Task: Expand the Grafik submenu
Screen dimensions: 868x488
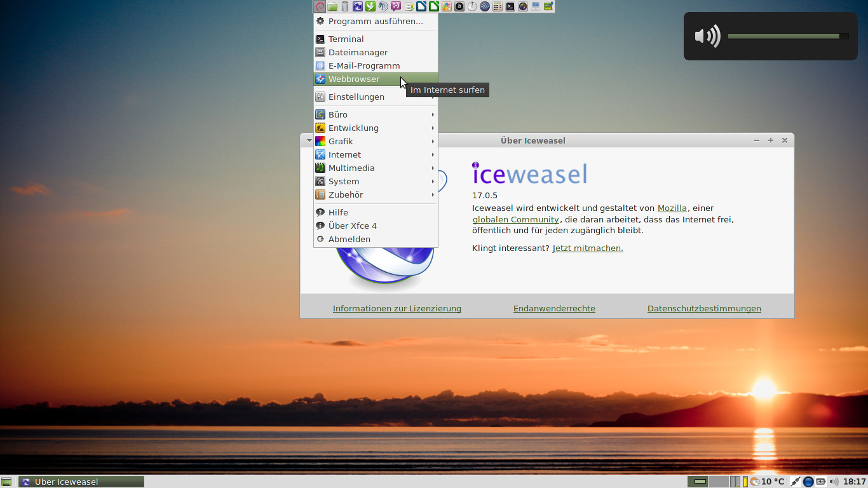Action: coord(376,141)
